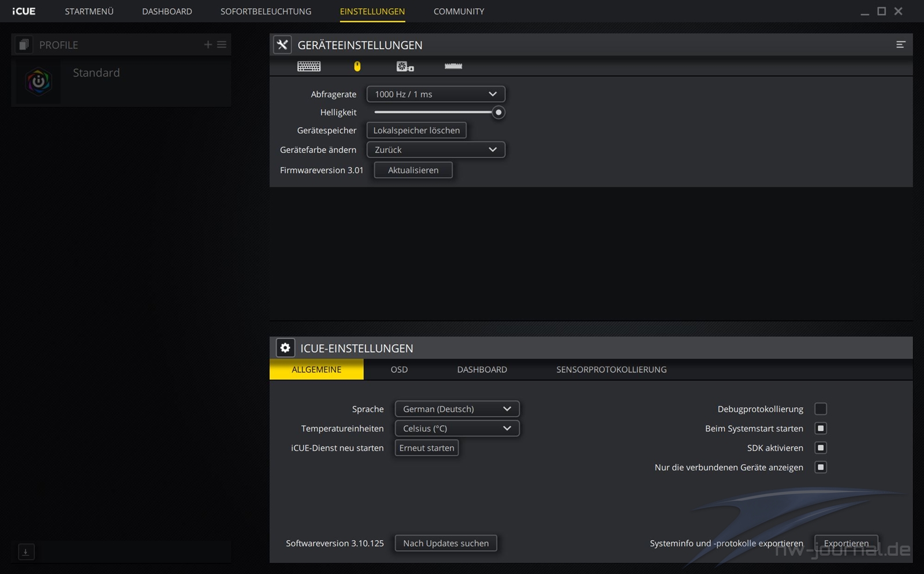
Task: Click Lokalspeicher löschen button
Action: (x=416, y=131)
